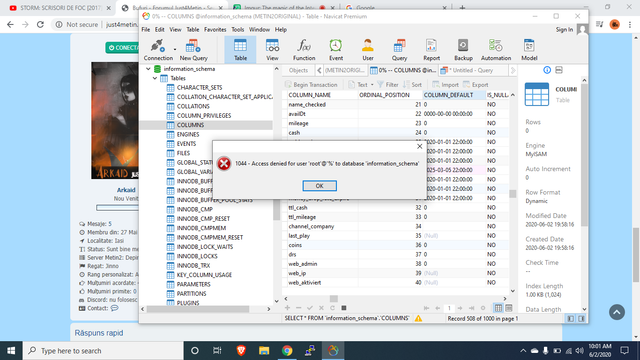Click the Sort button
The width and height of the screenshot is (640, 360).
tap(412, 84)
